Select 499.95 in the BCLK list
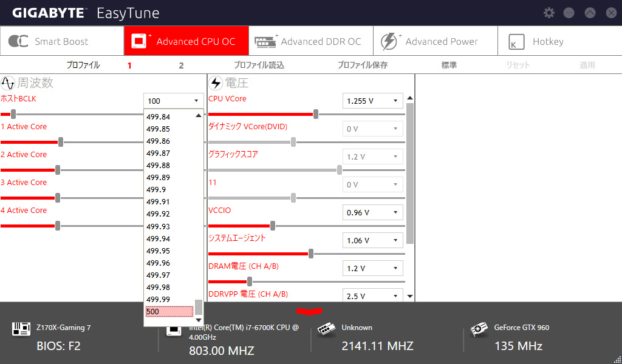 (169, 251)
